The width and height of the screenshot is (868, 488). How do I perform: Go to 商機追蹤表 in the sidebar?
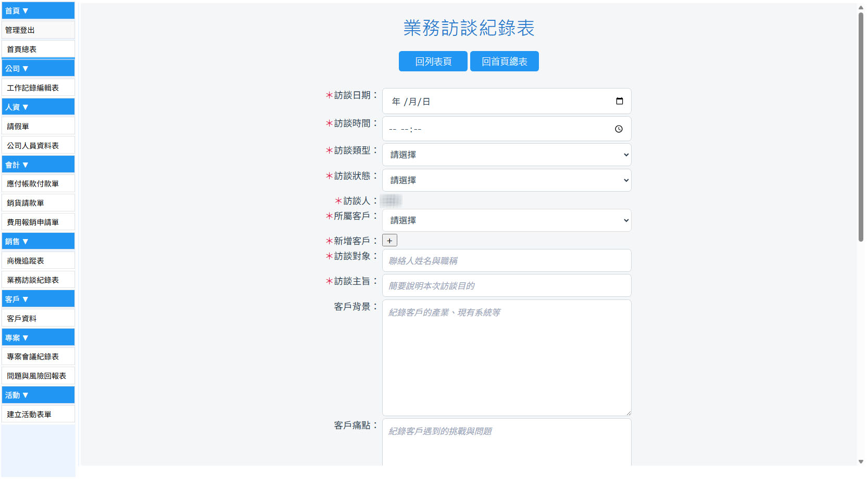(x=38, y=260)
